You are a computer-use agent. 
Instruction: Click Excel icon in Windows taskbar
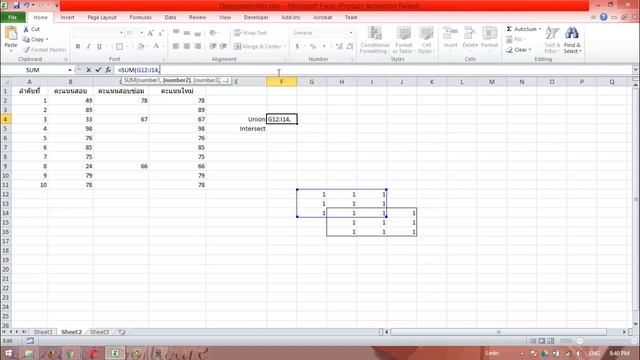[x=115, y=353]
